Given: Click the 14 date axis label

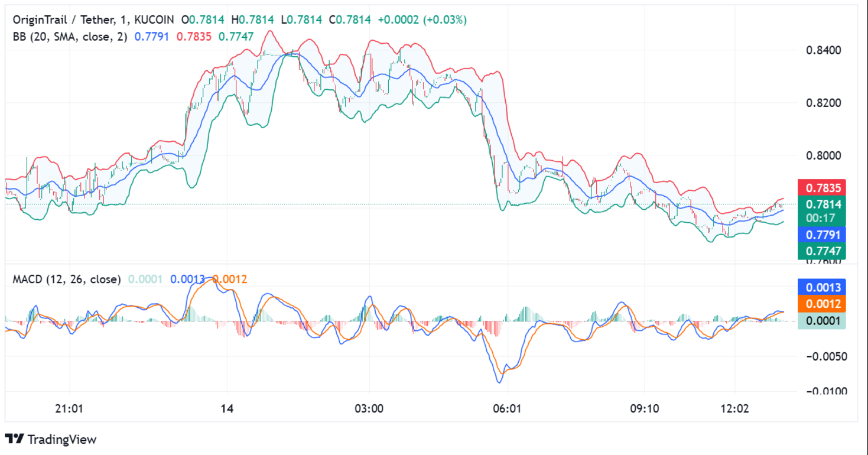Looking at the screenshot, I should (227, 408).
